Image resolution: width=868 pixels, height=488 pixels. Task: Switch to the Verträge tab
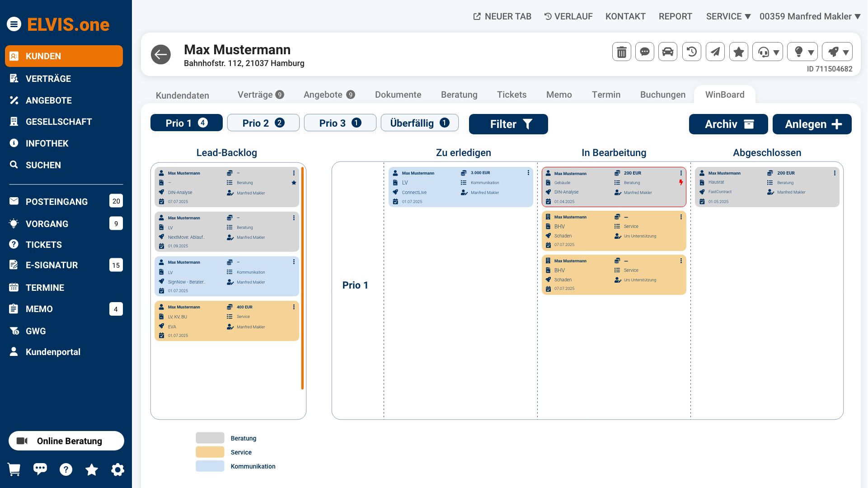(260, 95)
